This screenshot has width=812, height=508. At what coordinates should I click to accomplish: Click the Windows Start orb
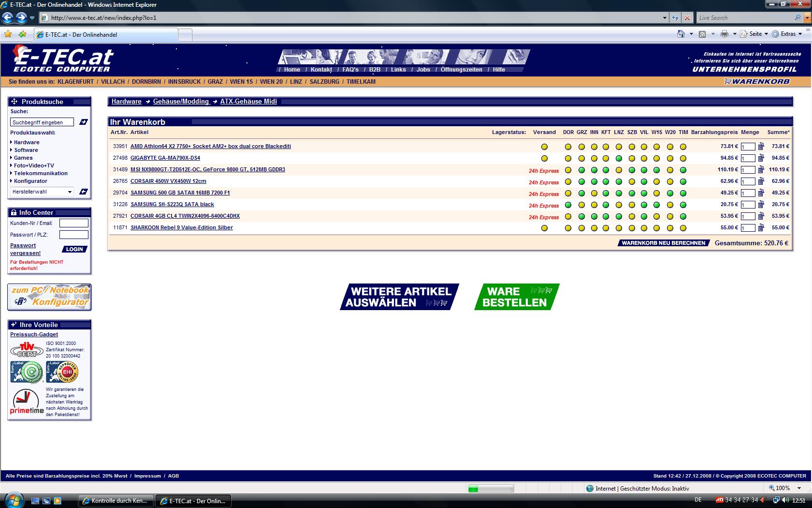point(13,500)
